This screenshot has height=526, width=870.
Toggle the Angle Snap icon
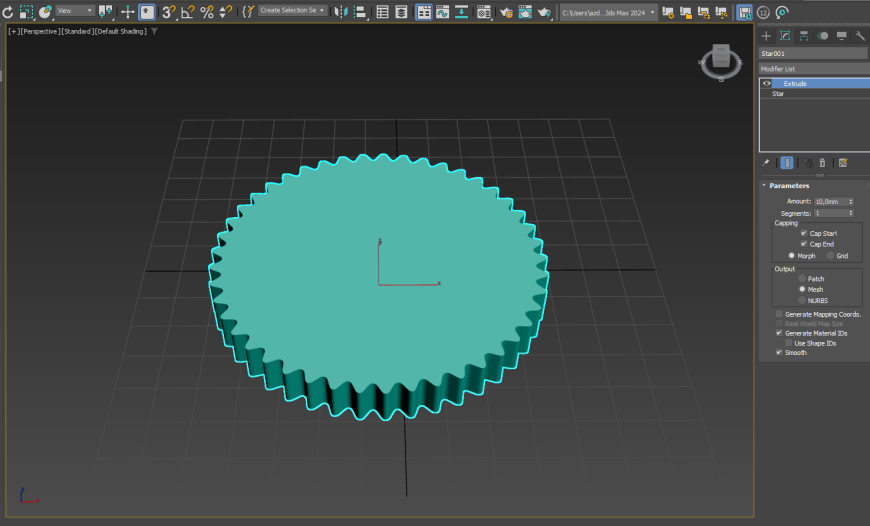(188, 12)
